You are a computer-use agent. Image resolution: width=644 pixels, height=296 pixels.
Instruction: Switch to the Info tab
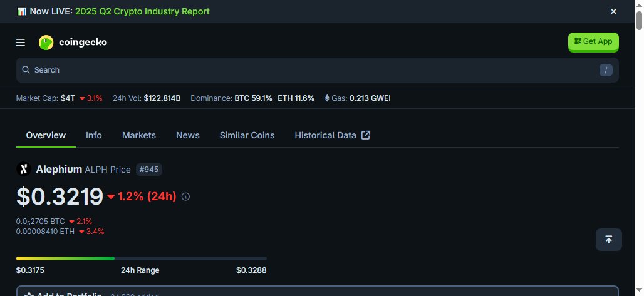pyautogui.click(x=93, y=135)
